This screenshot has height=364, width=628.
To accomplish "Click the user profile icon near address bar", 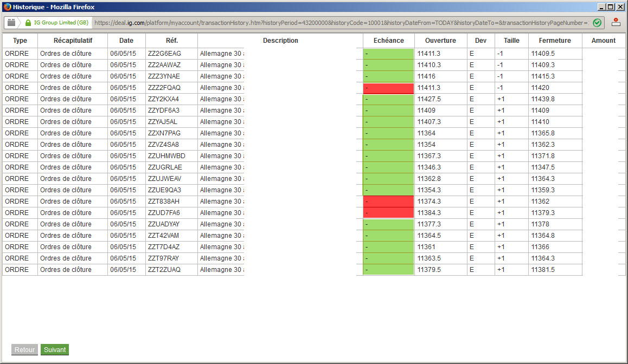I will 616,23.
